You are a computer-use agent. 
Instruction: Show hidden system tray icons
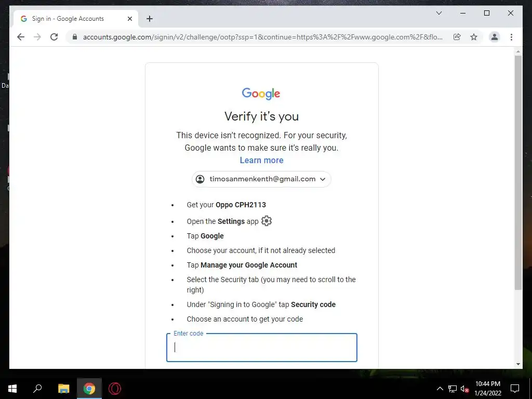tap(440, 389)
